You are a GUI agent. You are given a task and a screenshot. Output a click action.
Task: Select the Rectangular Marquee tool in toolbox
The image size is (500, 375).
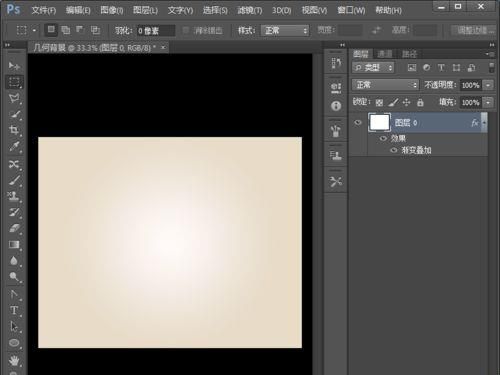(x=14, y=82)
